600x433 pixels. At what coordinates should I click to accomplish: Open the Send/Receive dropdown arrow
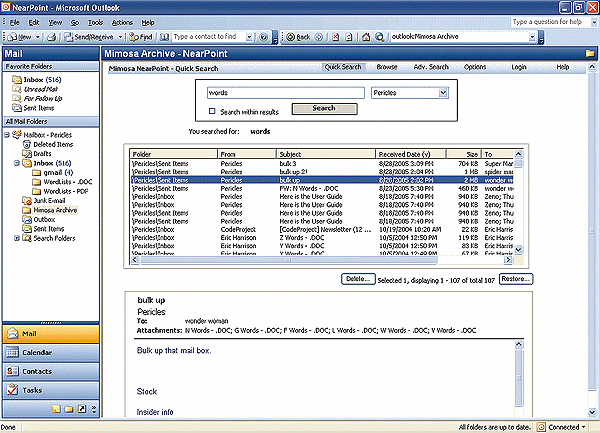(120, 37)
